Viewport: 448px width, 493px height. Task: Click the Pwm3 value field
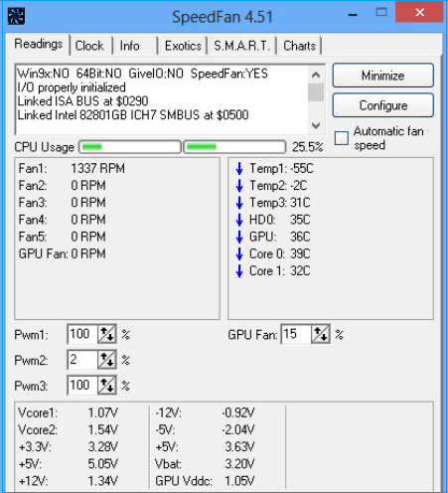click(x=82, y=385)
